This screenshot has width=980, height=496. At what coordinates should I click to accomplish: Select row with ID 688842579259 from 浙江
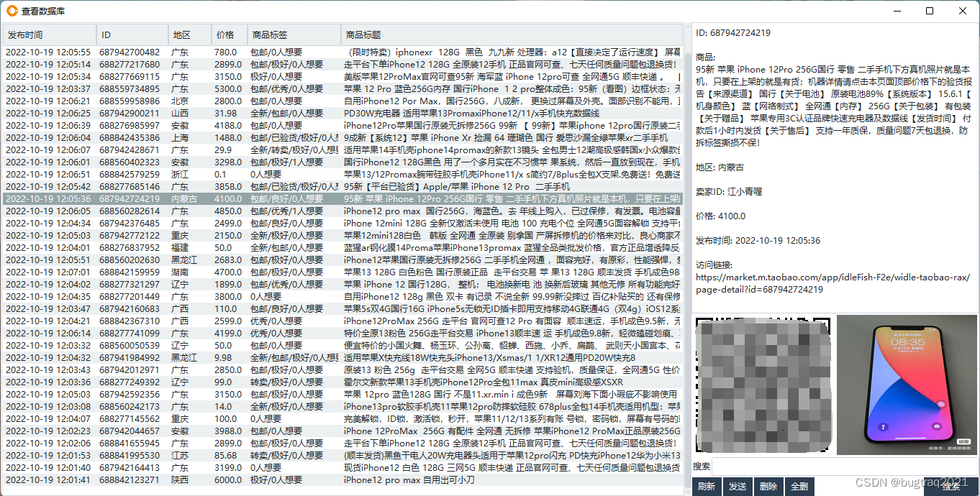click(x=342, y=175)
